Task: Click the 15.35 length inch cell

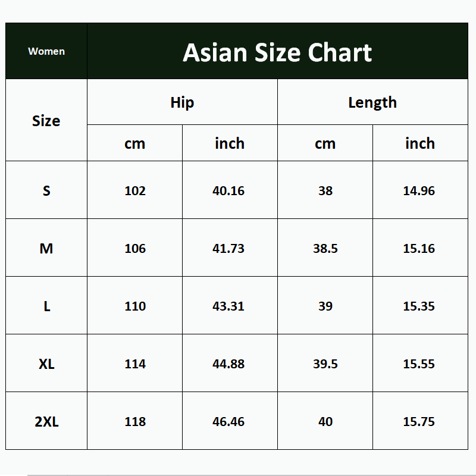Action: click(x=419, y=306)
